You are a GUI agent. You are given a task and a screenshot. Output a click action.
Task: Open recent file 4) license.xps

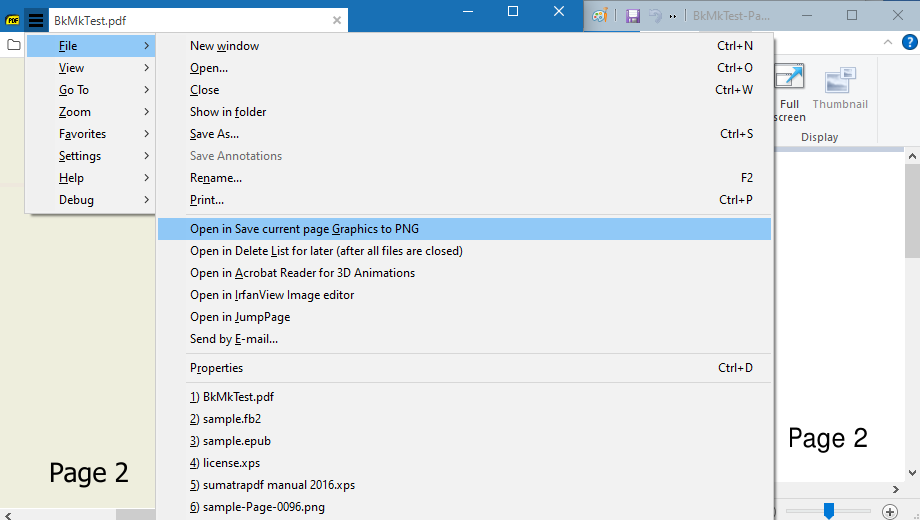464,463
